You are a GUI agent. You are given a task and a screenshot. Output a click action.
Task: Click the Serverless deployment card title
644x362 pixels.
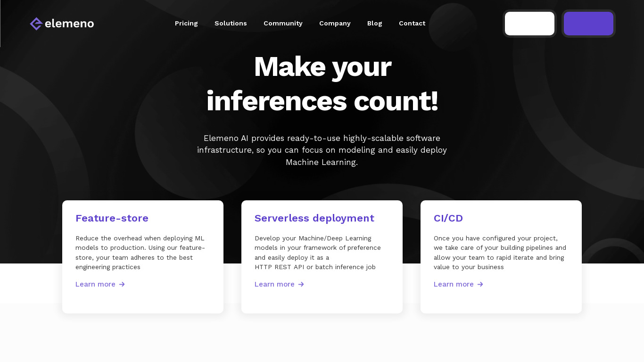tap(314, 218)
